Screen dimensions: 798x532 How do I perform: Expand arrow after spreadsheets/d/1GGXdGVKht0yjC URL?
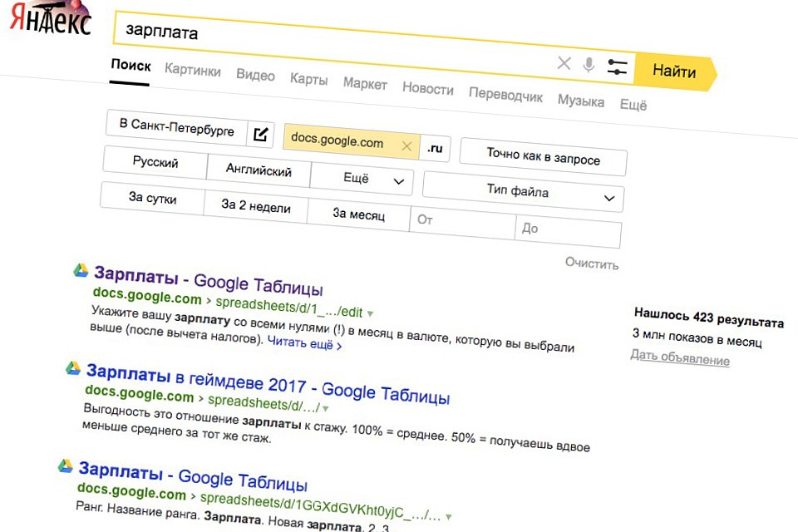tap(448, 517)
